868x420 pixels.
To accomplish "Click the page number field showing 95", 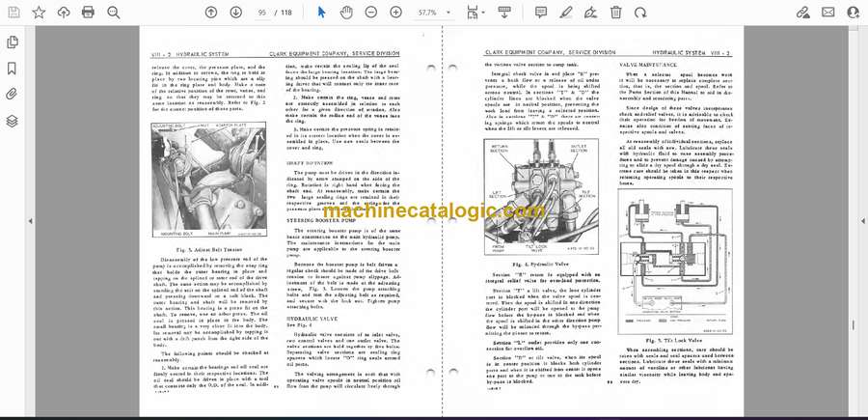I will (262, 13).
